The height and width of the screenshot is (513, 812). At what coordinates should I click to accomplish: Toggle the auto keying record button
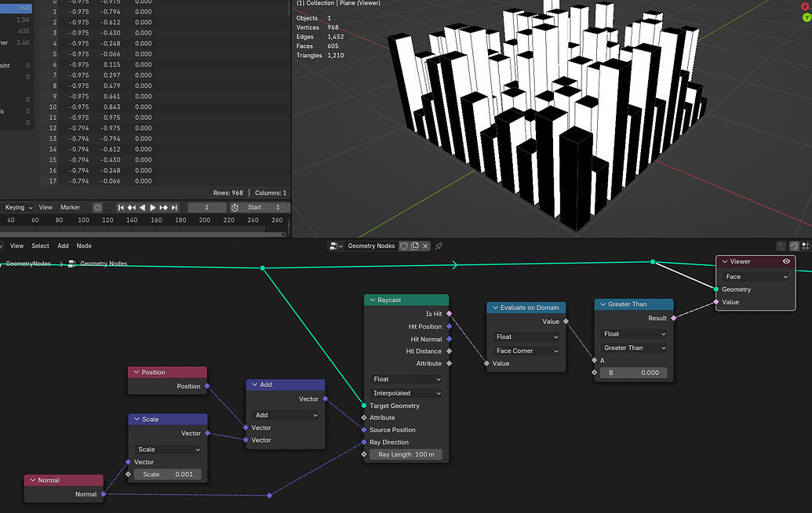[x=97, y=208]
